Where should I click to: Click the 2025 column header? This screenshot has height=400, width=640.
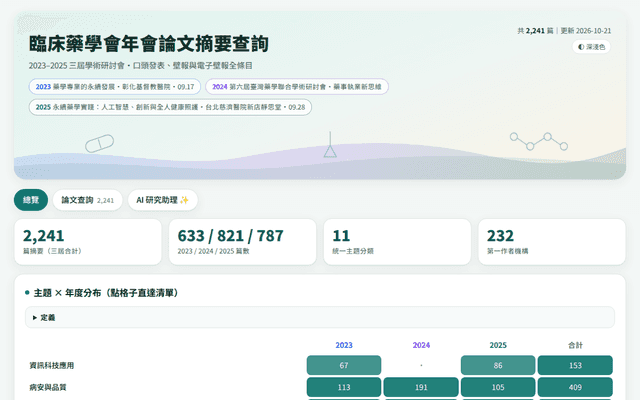point(498,345)
